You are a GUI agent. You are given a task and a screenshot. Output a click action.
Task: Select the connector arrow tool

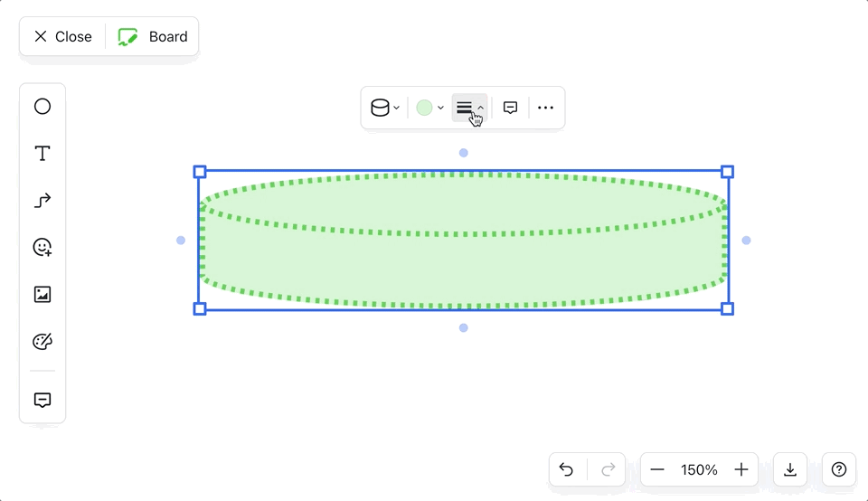click(x=42, y=201)
